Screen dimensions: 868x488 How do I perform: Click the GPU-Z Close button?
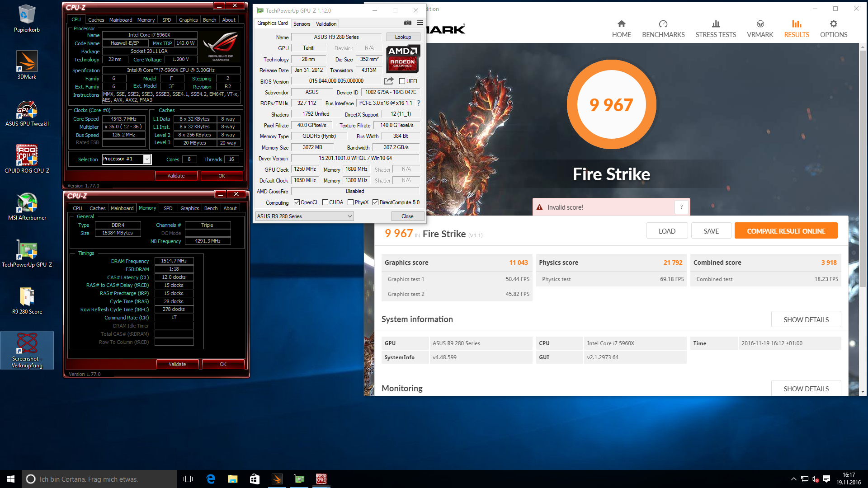tap(407, 216)
